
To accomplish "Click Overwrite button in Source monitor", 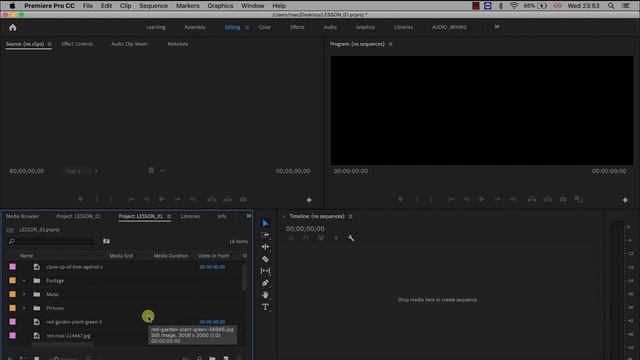I will [227, 199].
